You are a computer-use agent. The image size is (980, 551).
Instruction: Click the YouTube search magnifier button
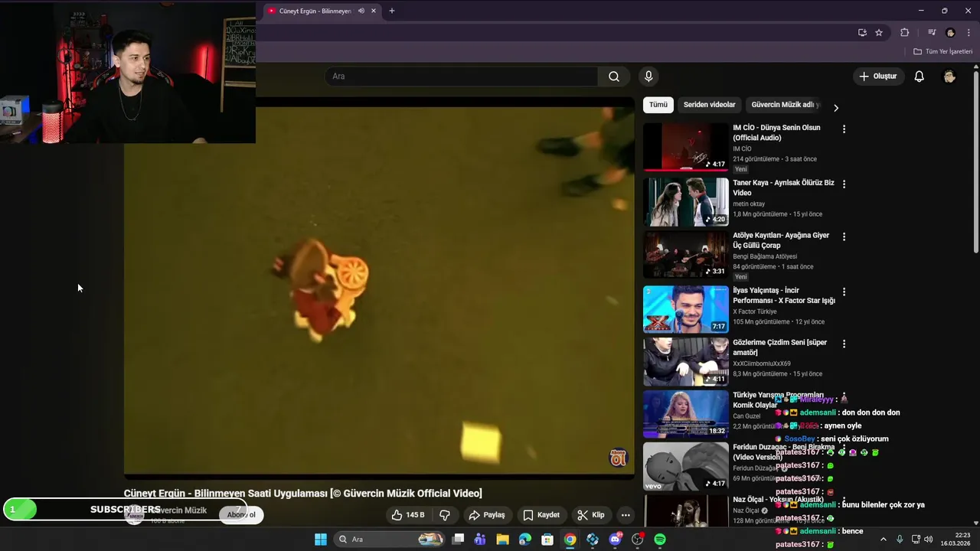tap(614, 77)
